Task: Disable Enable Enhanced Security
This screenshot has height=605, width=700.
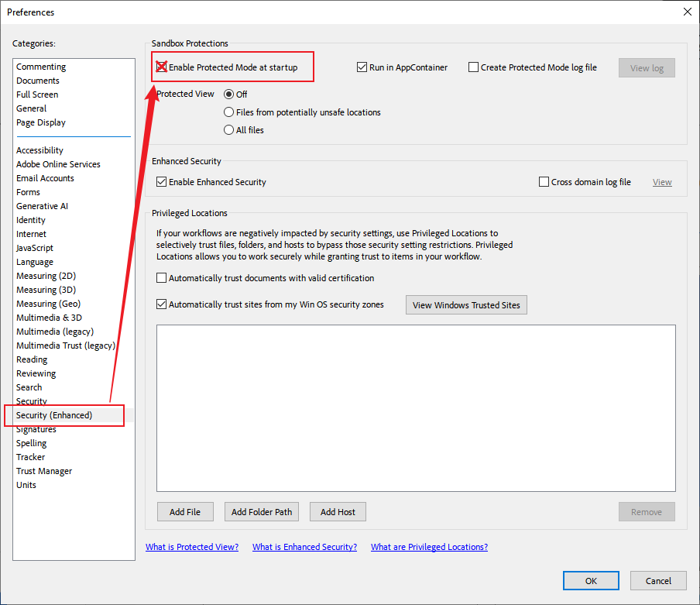Action: tap(162, 181)
